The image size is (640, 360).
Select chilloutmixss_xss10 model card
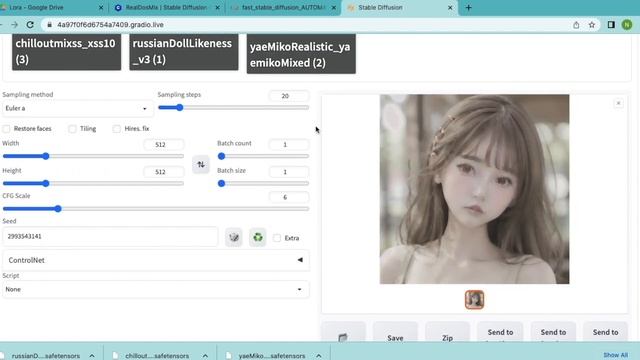pyautogui.click(x=67, y=51)
